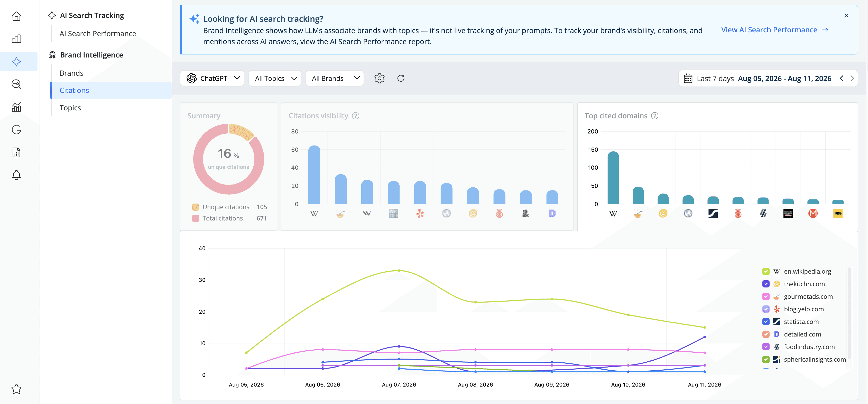868x404 pixels.
Task: Click the IMDb icon under Top cited domains
Action: pos(838,214)
